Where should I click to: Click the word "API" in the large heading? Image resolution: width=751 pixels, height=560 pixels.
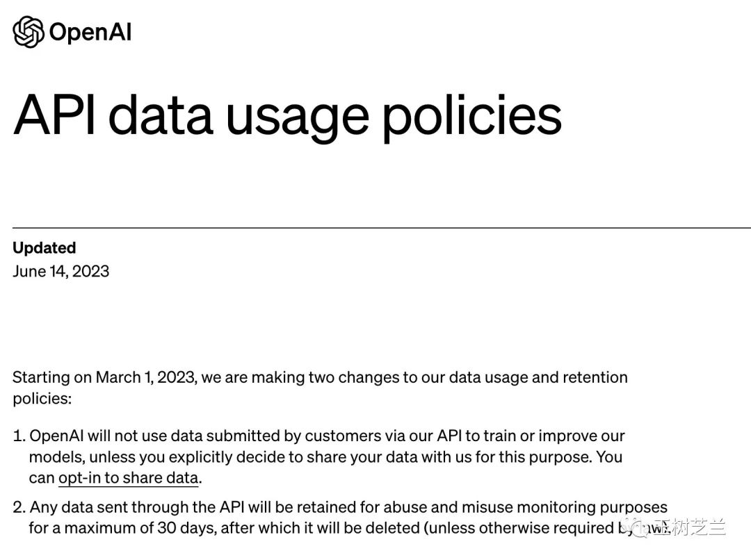point(56,115)
